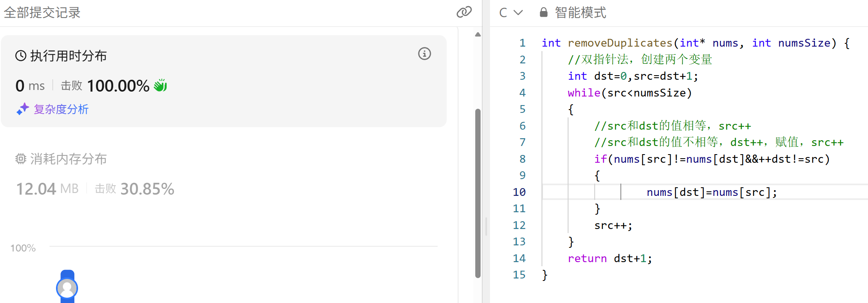Click the nums[dst]=nums[src]; assignment
This screenshot has height=303, width=868.
712,192
